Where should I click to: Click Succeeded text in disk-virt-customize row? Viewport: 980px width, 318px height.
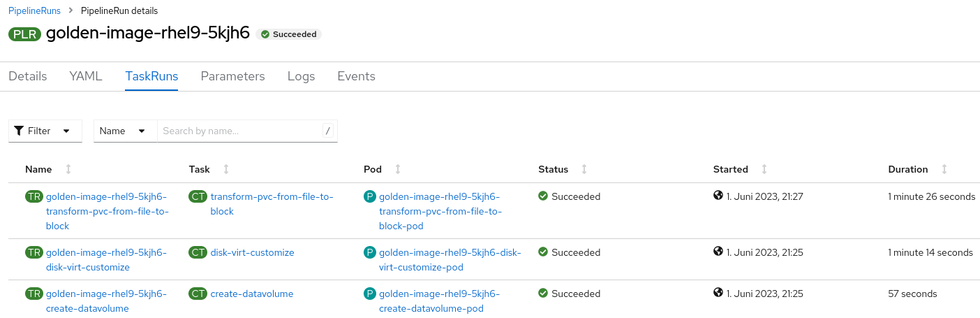pos(576,252)
